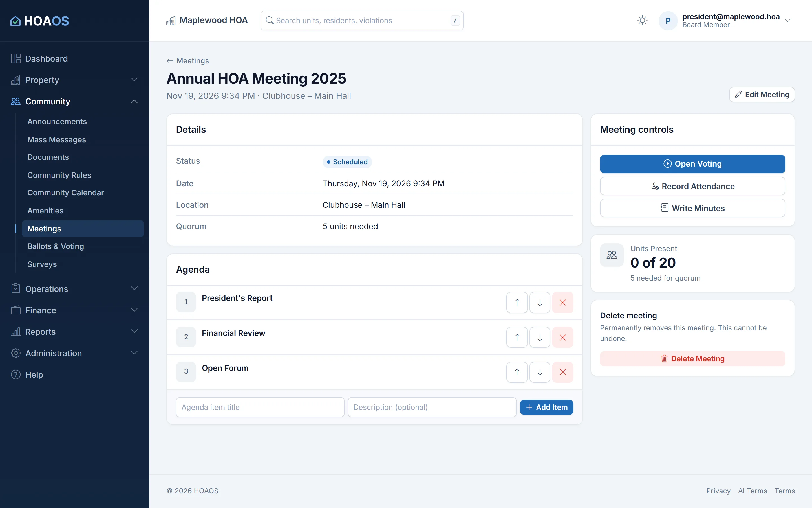
Task: Click Write Minutes button
Action: point(692,208)
